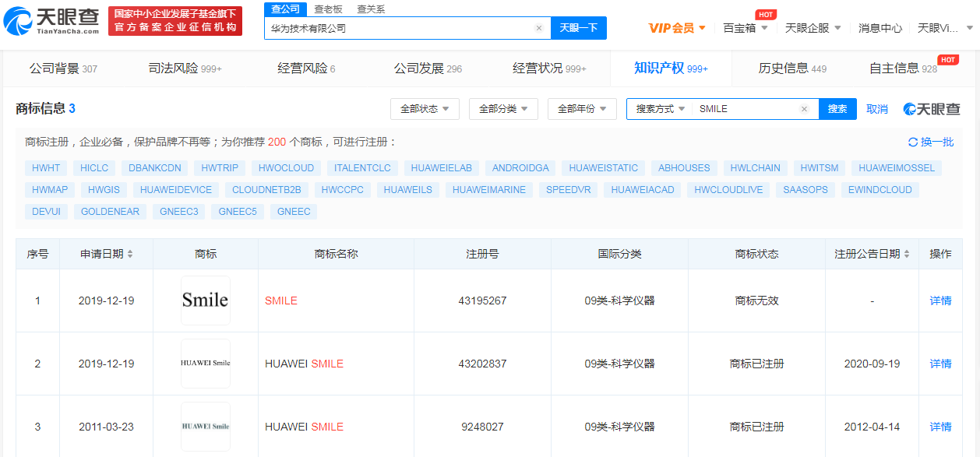Image resolution: width=980 pixels, height=457 pixels.
Task: Select the HUAWEISTATIC trademark tag
Action: point(604,167)
